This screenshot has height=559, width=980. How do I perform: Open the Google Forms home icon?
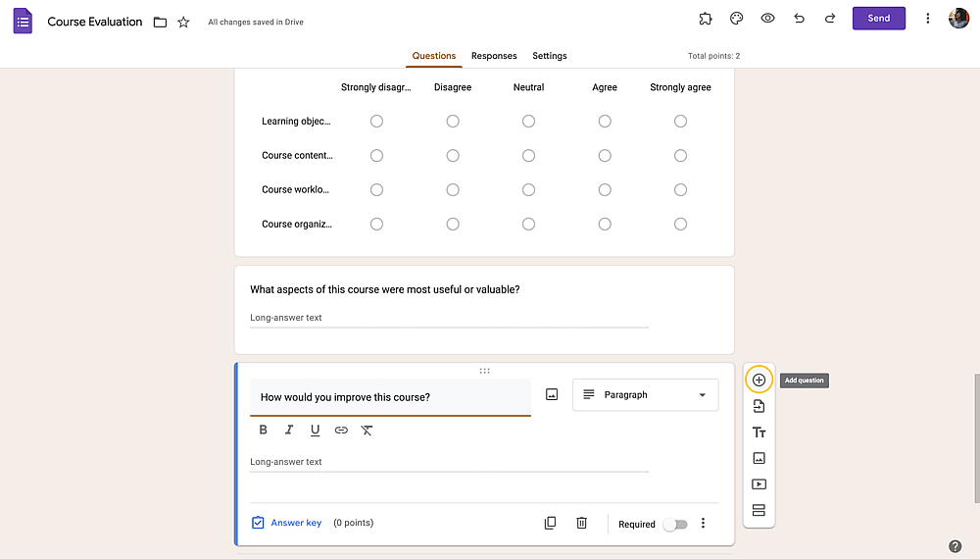point(23,22)
